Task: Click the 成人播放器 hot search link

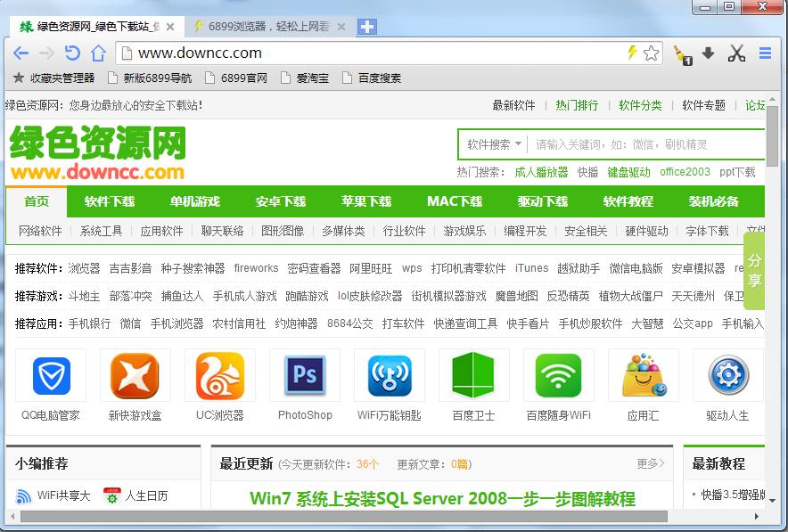Action: pyautogui.click(x=541, y=172)
